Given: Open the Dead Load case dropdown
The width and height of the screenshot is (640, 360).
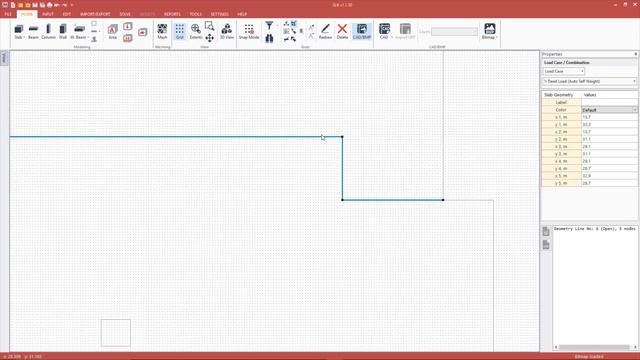Looking at the screenshot, I should (589, 81).
